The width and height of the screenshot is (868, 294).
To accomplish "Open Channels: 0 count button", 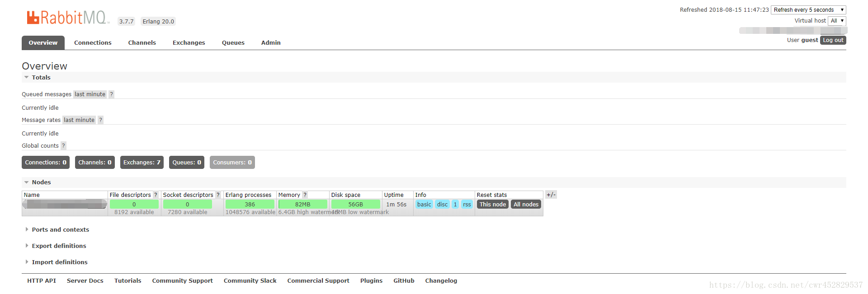I will pyautogui.click(x=95, y=163).
